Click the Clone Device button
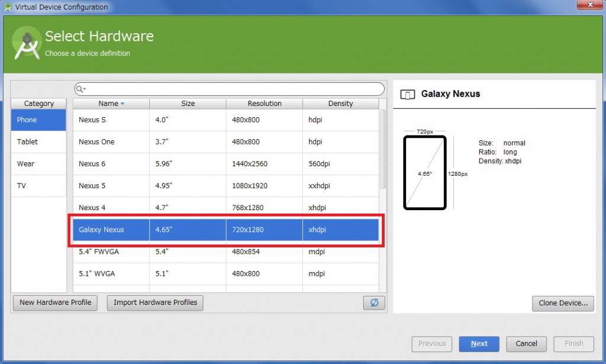 click(x=562, y=303)
